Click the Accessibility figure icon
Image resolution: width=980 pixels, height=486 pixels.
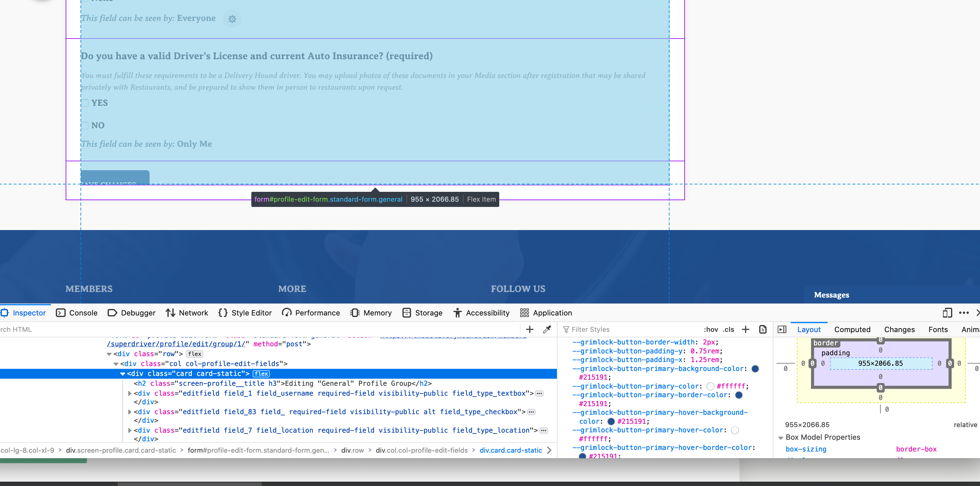point(457,312)
